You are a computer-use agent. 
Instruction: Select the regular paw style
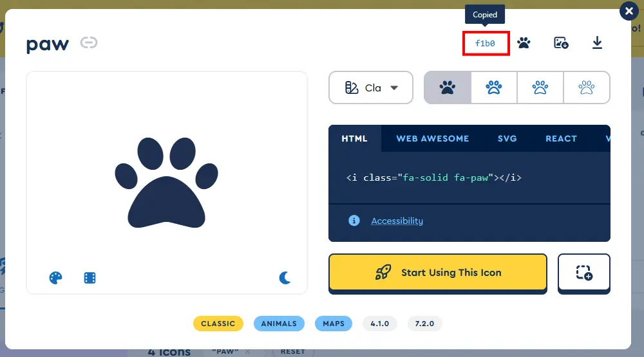pyautogui.click(x=494, y=87)
